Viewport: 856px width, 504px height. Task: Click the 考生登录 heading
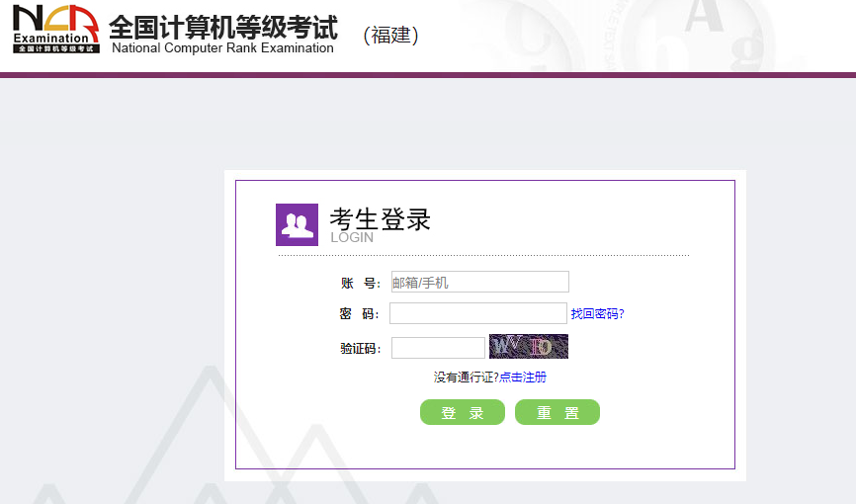(380, 219)
